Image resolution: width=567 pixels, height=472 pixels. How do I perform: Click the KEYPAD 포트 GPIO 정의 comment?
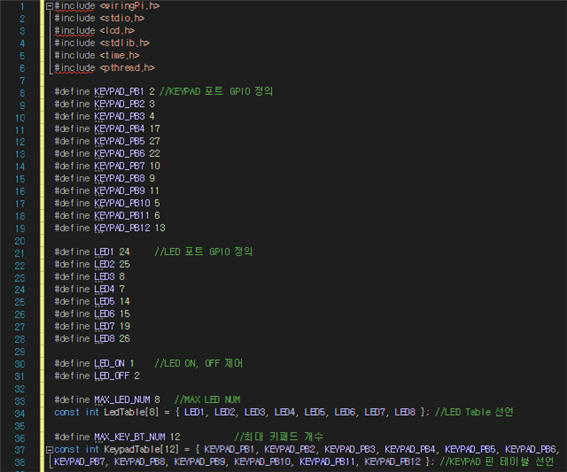[216, 92]
